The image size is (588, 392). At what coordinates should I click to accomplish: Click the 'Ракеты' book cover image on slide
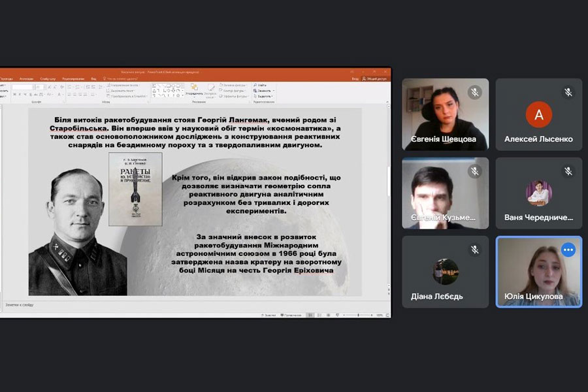click(135, 189)
